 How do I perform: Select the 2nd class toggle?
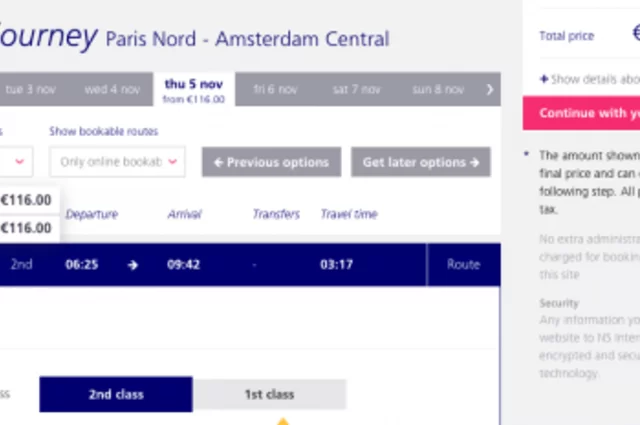116,394
